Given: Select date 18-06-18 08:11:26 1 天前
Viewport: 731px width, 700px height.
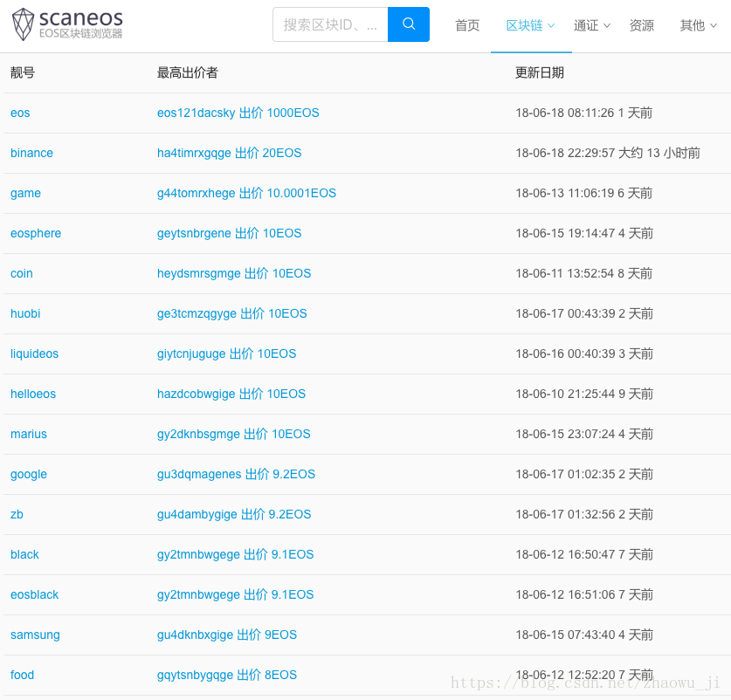Looking at the screenshot, I should tap(583, 113).
